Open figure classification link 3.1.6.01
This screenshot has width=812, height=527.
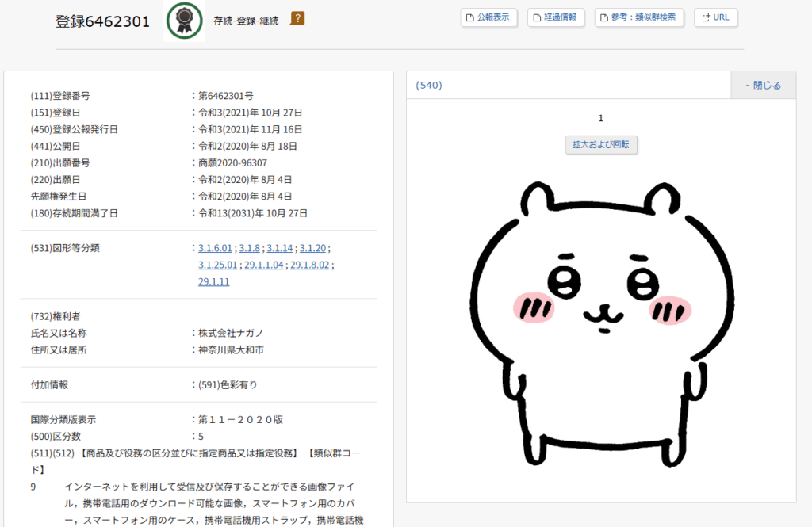pos(213,247)
